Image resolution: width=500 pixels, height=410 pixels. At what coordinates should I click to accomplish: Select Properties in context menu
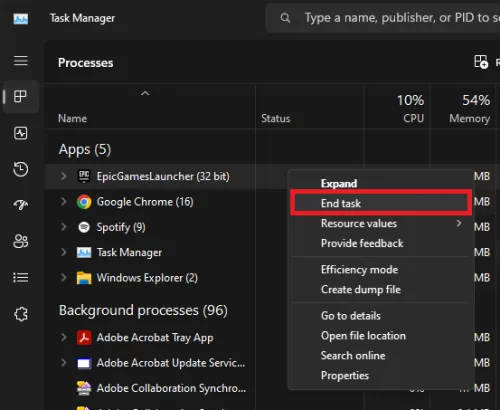tap(381, 376)
